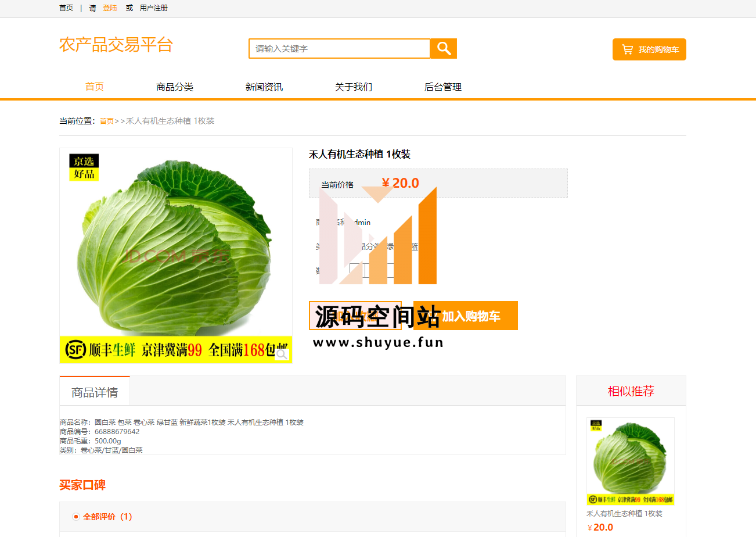Viewport: 756px width, 537px height.
Task: Click the 商品编号：66888679642 line
Action: [99, 432]
